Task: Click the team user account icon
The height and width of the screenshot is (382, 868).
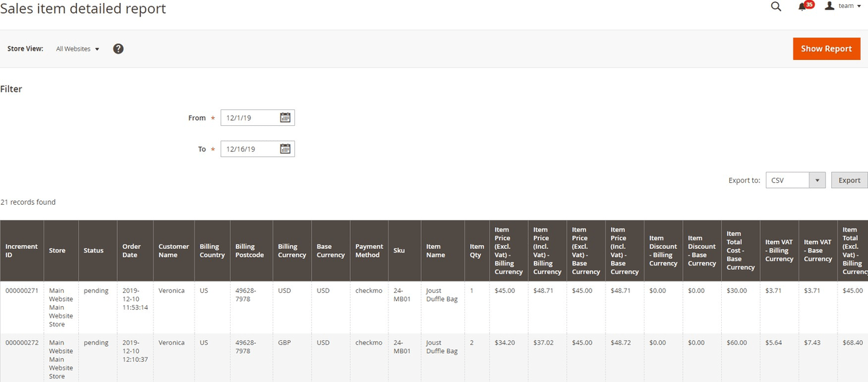Action: (830, 6)
